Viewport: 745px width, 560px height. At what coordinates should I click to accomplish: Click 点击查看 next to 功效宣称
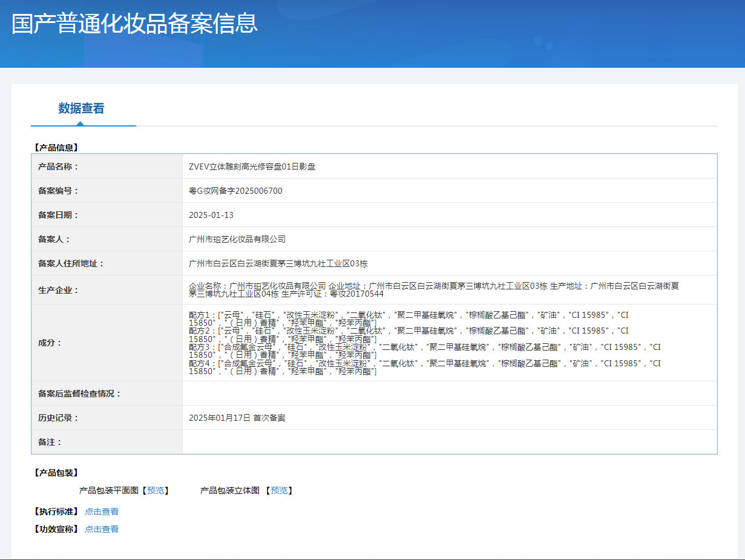102,529
